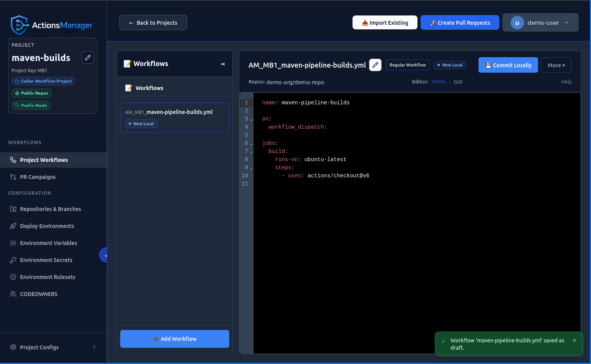Open Environment Rulesets page
The width and height of the screenshot is (591, 364).
click(53, 277)
